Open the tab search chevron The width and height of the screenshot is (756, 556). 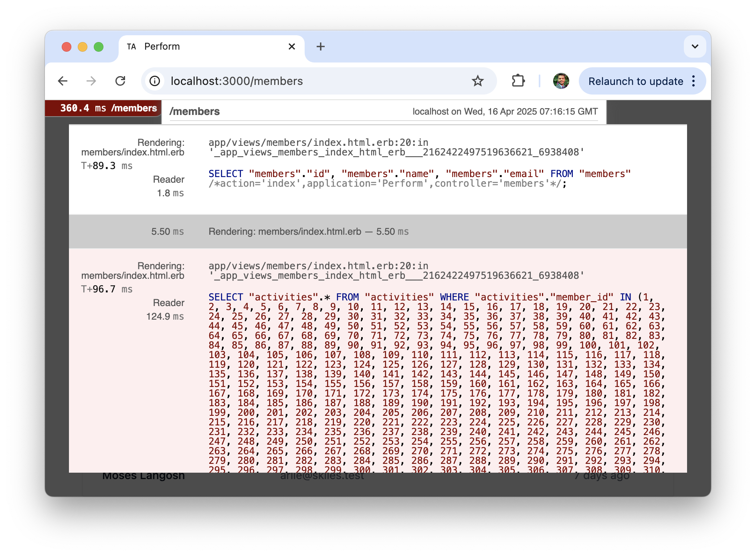694,46
